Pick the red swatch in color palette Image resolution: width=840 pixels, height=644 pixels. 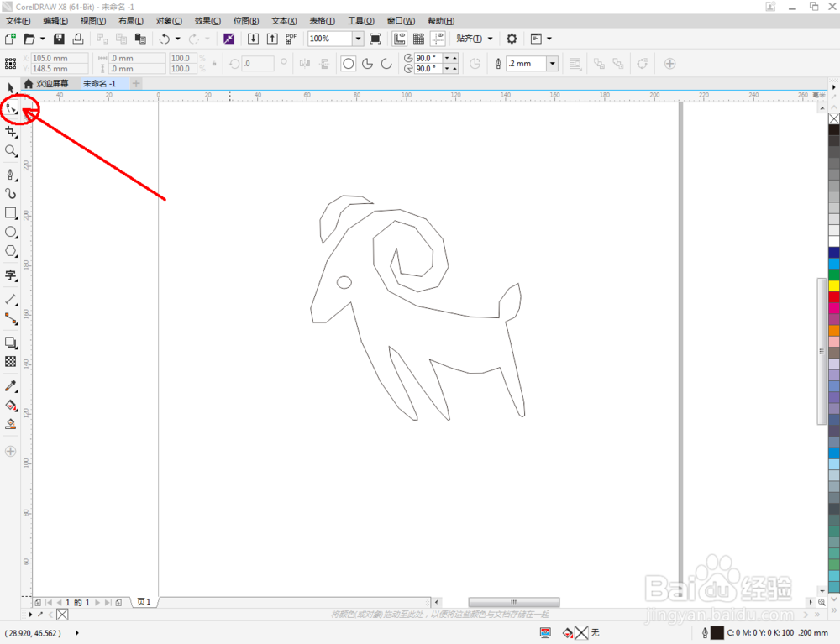click(834, 296)
